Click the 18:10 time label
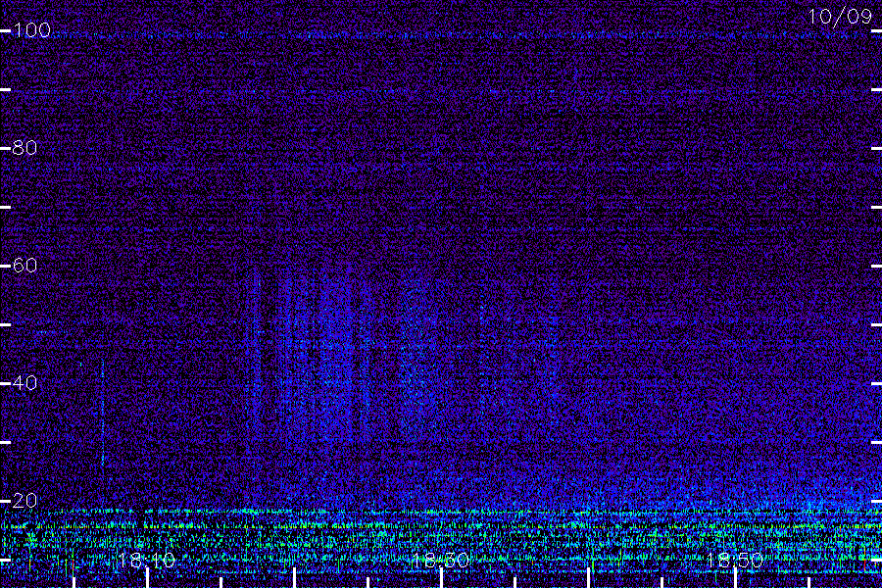Screen dimensions: 882x588 pos(147,560)
